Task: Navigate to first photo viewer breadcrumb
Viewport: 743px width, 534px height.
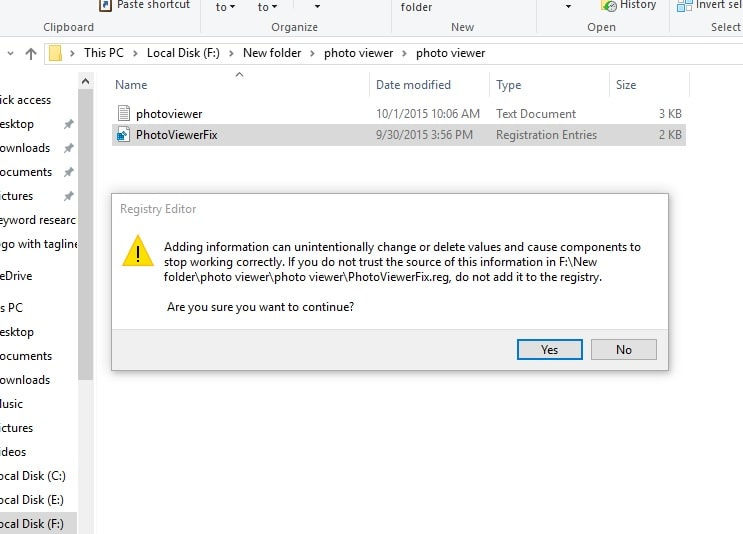Action: (359, 53)
